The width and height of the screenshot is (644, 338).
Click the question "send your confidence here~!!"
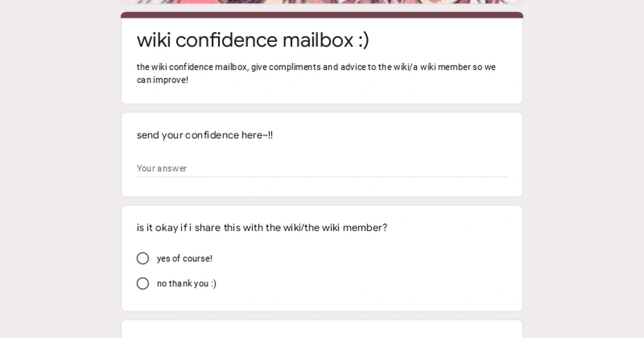point(205,135)
